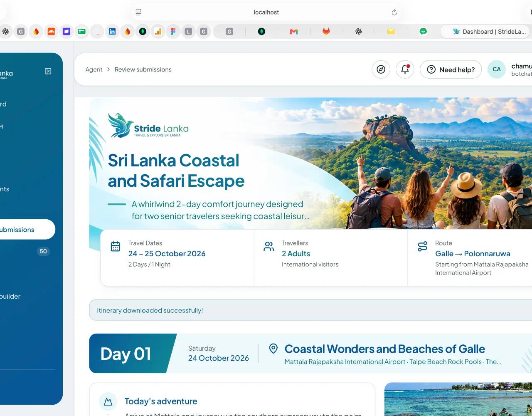The image size is (532, 416).
Task: Click the localhost address bar
Action: coord(266,12)
